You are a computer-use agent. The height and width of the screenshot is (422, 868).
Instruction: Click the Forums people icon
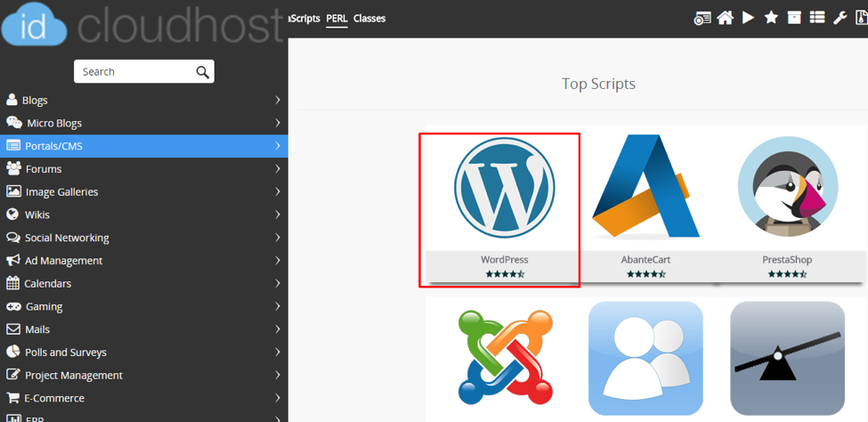click(13, 168)
